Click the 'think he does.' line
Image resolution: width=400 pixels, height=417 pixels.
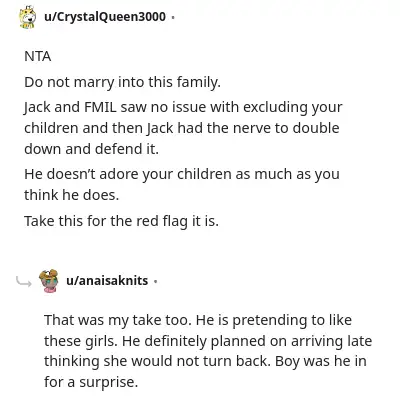click(x=71, y=195)
